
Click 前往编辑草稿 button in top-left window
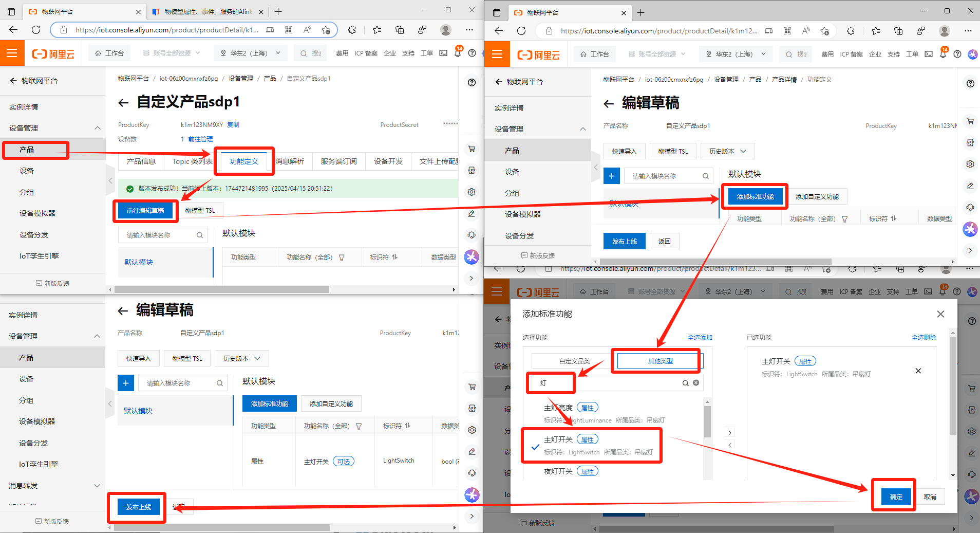click(x=145, y=211)
